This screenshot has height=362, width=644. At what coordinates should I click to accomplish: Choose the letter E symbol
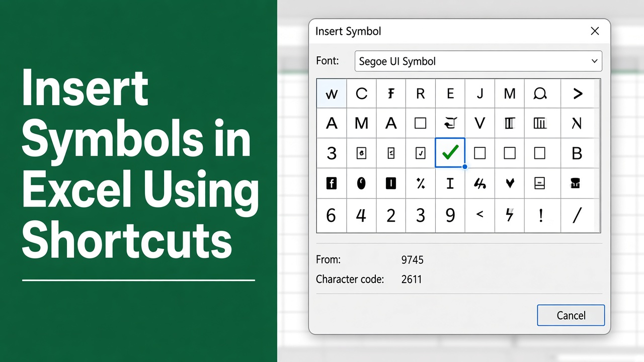[x=450, y=94]
